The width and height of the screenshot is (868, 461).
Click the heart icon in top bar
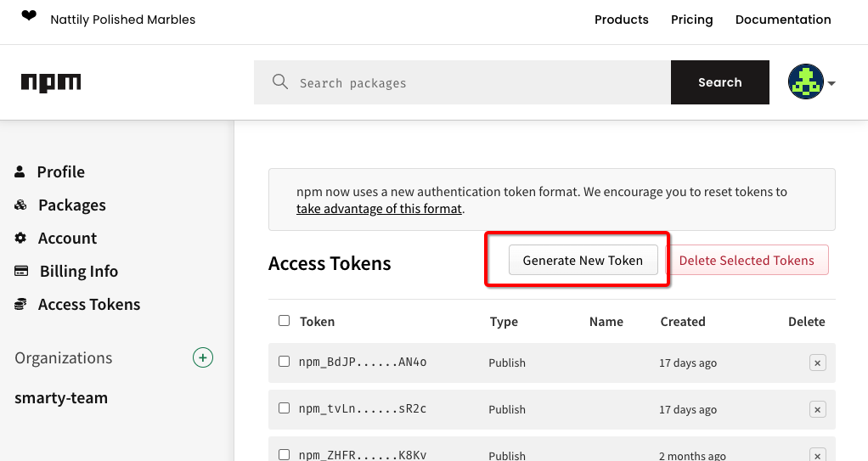[29, 17]
